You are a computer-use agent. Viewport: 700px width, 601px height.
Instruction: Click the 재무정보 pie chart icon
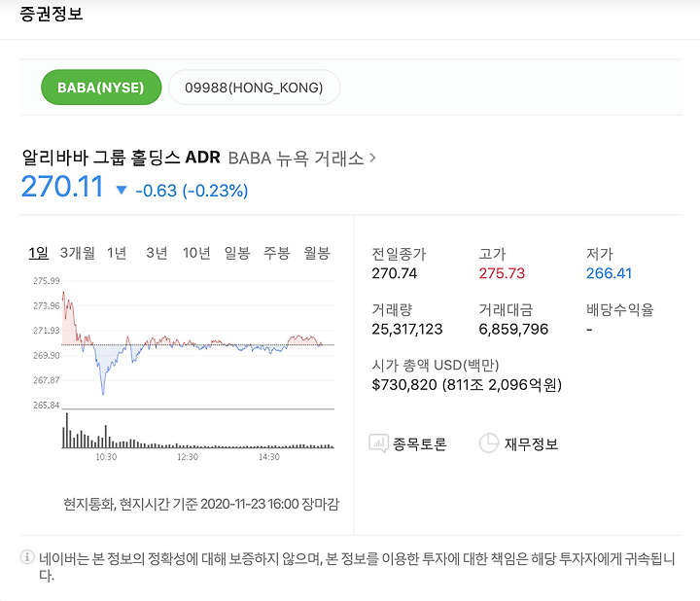coord(489,442)
